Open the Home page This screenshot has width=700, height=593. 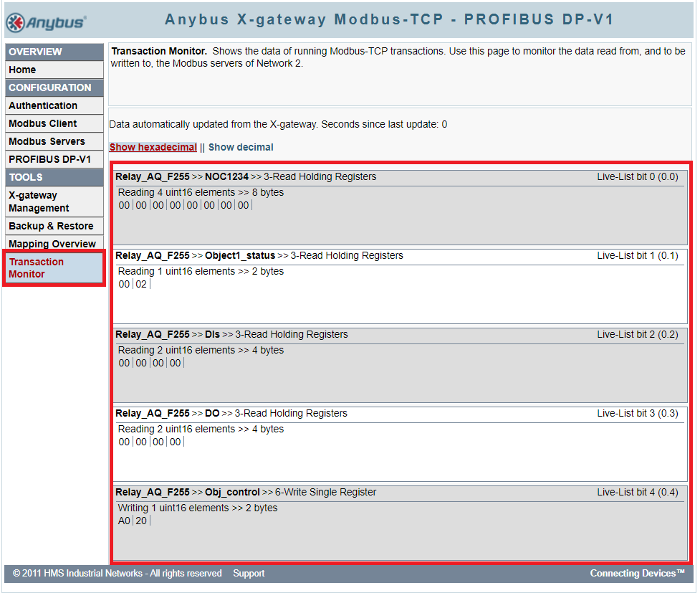[54, 70]
